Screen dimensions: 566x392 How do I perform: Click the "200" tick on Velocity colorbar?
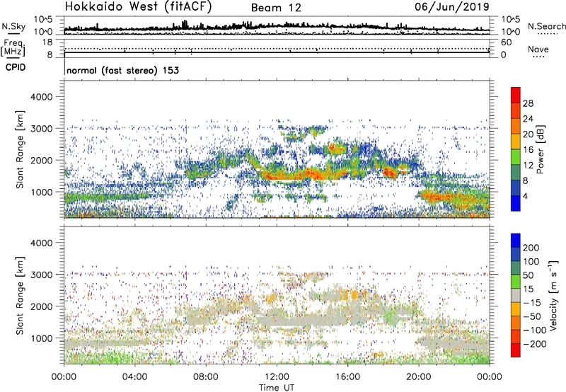[531, 248]
